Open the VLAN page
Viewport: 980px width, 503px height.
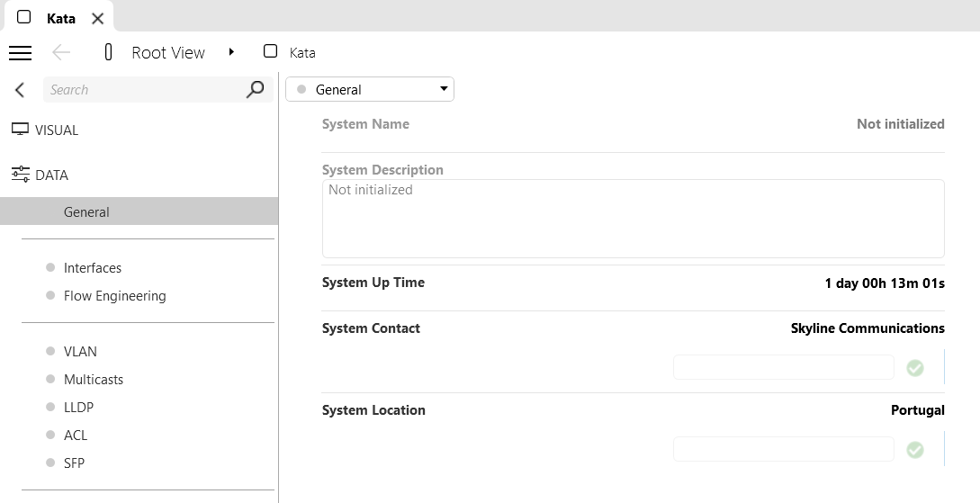(80, 352)
